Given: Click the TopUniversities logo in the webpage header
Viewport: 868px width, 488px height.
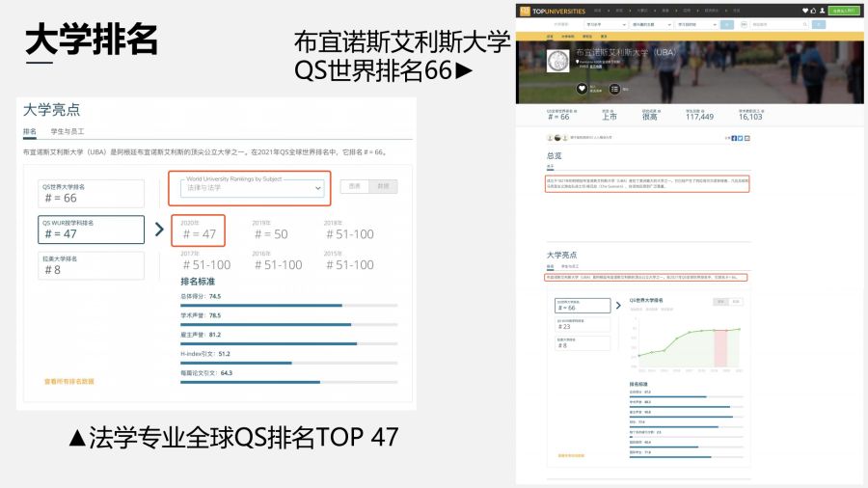Looking at the screenshot, I should (x=553, y=11).
